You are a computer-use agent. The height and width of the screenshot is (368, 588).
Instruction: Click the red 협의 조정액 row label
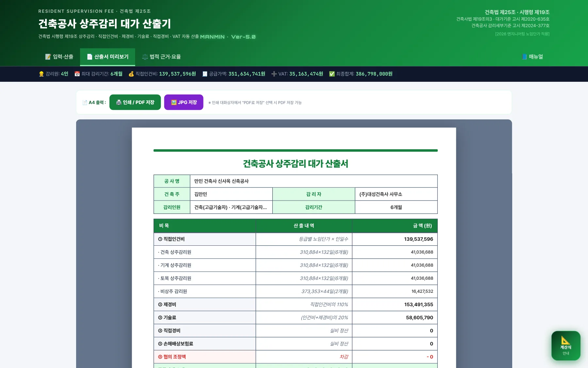pyautogui.click(x=172, y=357)
